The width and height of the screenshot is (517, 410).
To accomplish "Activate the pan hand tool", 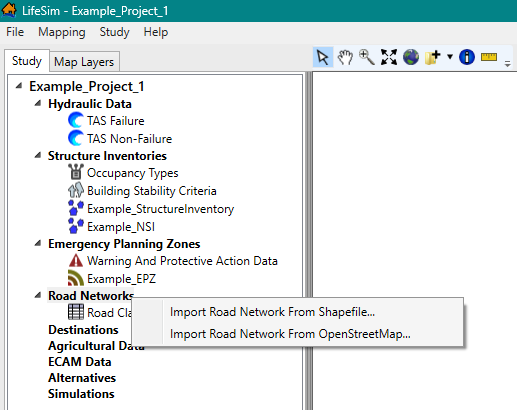I will 345,57.
